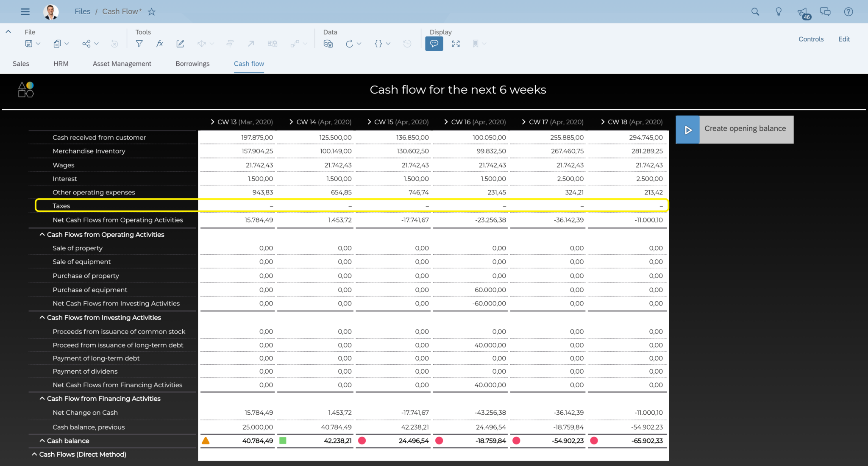Click the save file icon
Viewport: 868px width, 466px height.
pos(29,44)
